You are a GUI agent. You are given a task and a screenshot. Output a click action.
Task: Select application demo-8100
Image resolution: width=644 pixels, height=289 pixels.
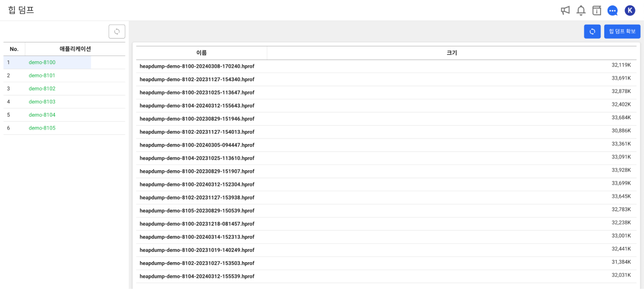(42, 62)
